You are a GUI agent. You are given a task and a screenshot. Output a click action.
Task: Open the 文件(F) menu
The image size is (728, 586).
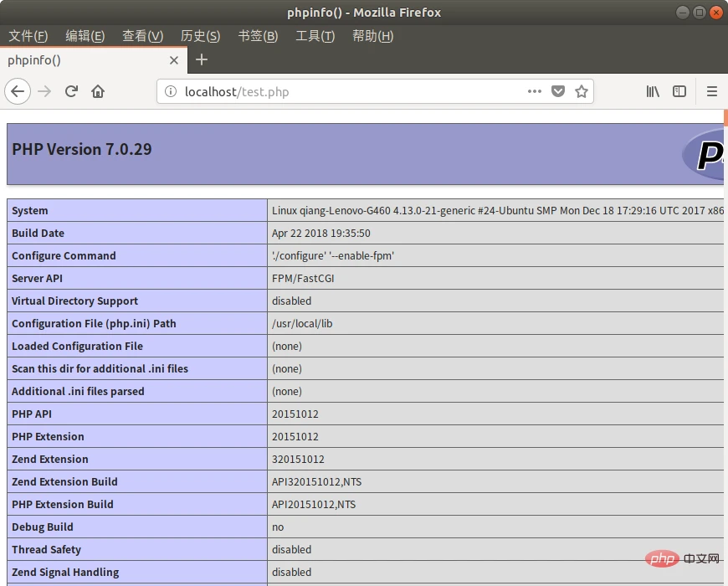[28, 36]
